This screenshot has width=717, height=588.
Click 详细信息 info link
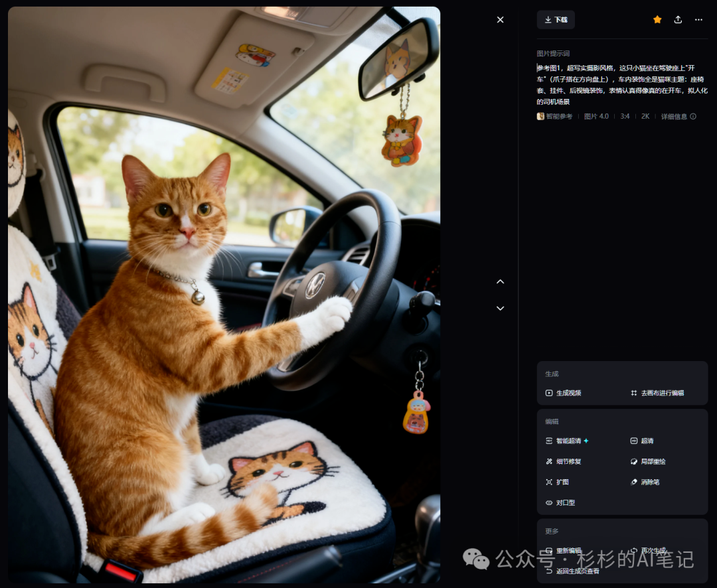coord(678,117)
